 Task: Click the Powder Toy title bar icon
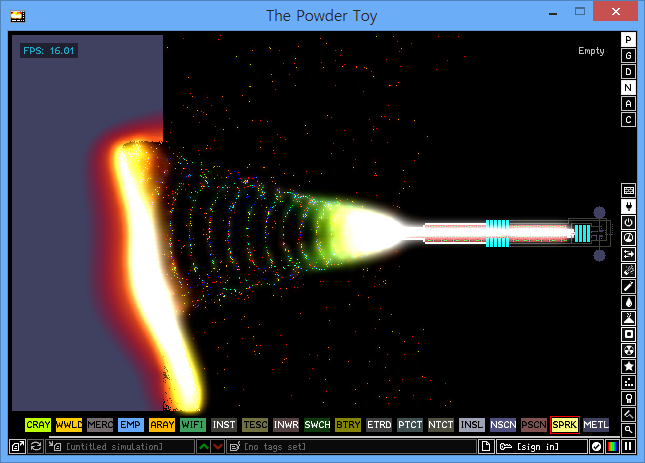[18, 16]
